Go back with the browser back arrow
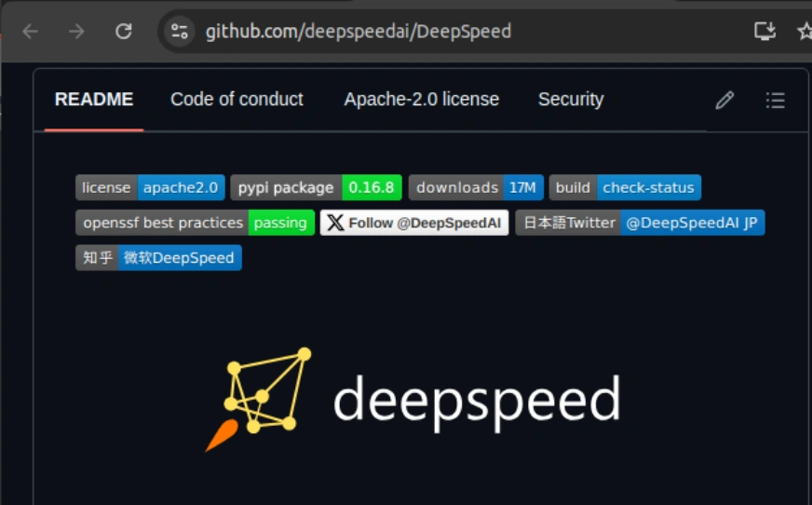 tap(31, 32)
